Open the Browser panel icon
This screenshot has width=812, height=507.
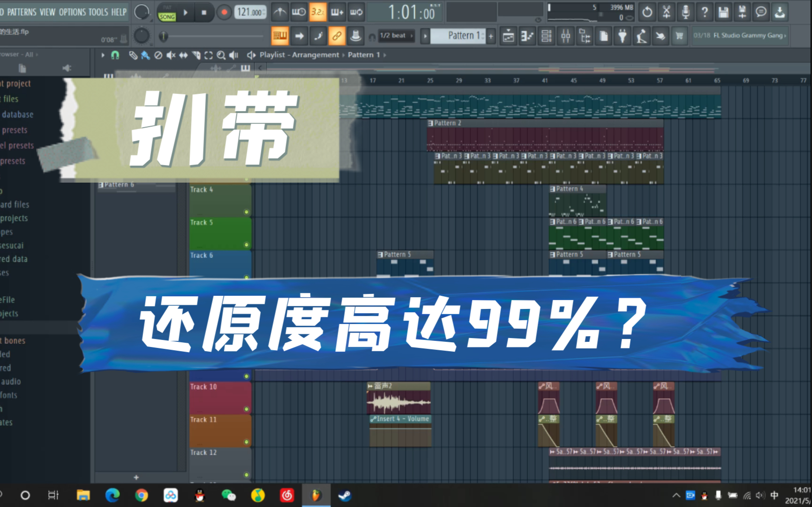[585, 36]
